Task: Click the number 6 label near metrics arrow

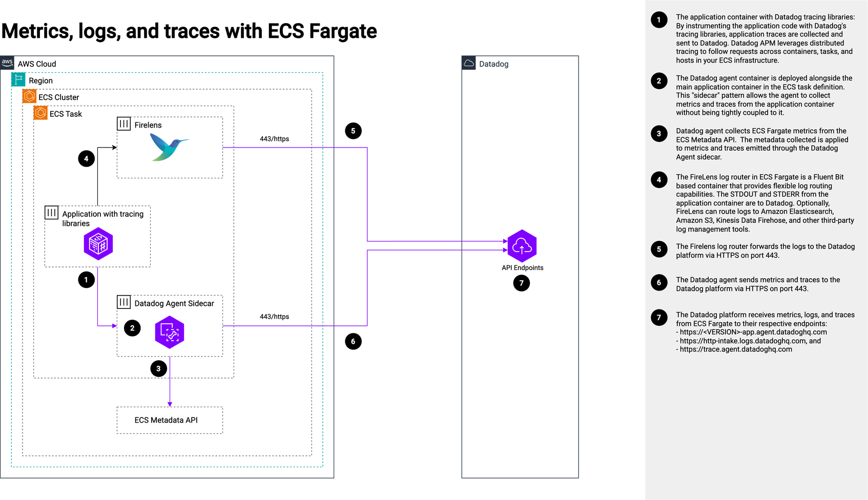Action: 353,340
